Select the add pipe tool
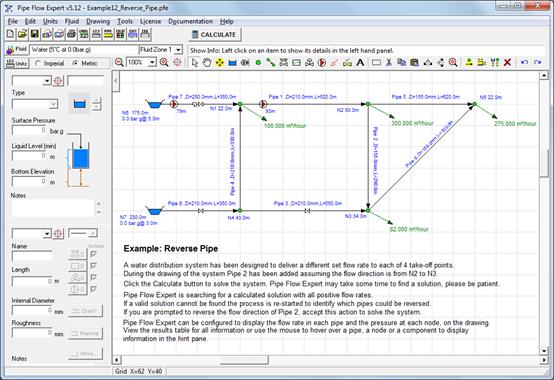Image resolution: width=554 pixels, height=380 pixels. tap(271, 63)
